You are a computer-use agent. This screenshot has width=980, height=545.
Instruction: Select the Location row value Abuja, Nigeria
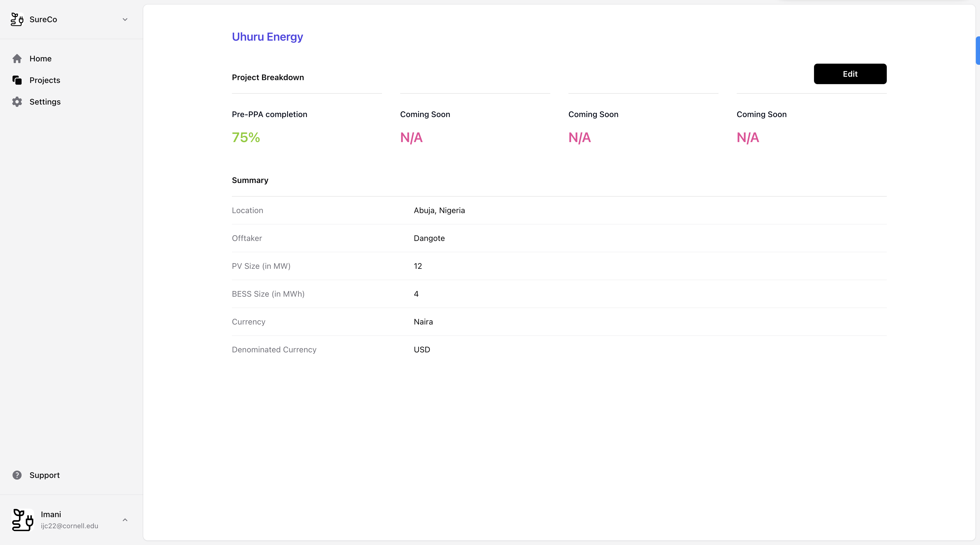[x=439, y=210]
